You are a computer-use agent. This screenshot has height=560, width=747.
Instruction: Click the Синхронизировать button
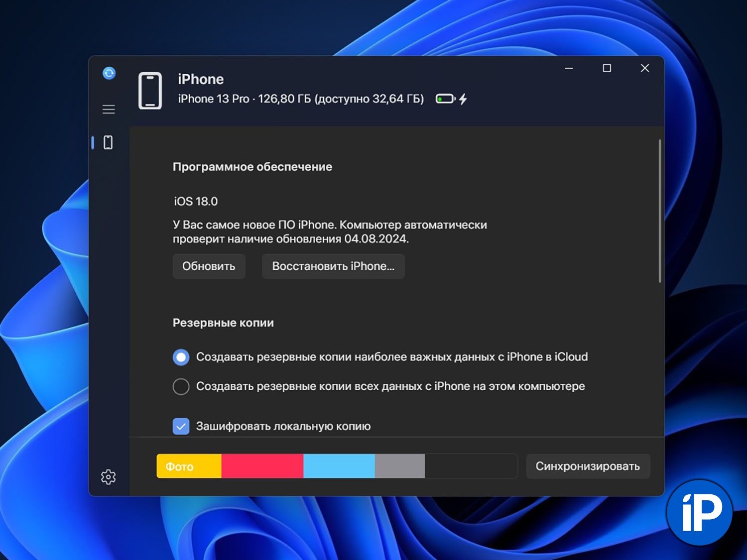(588, 466)
